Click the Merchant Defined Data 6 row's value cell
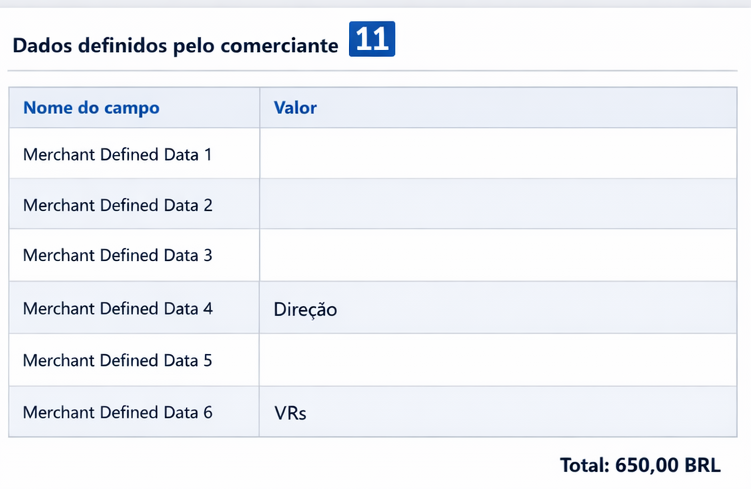 (498, 411)
